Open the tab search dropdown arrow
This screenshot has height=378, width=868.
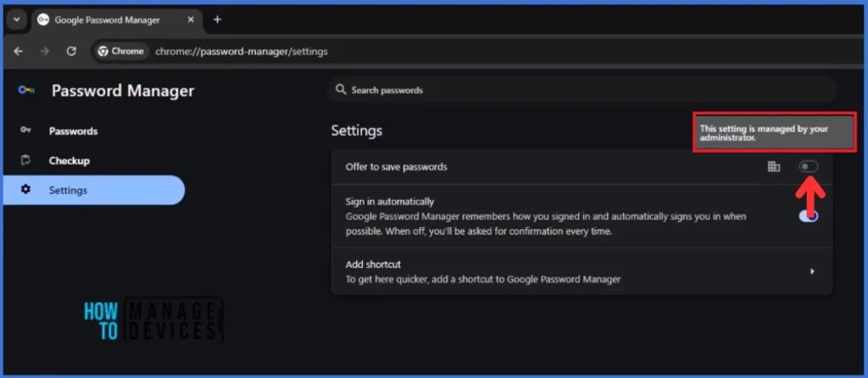click(16, 19)
